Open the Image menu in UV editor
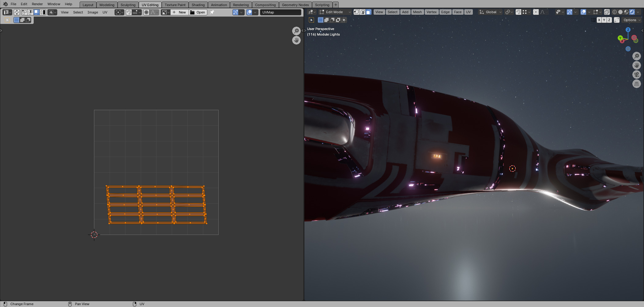Image resolution: width=644 pixels, height=307 pixels. (x=93, y=12)
